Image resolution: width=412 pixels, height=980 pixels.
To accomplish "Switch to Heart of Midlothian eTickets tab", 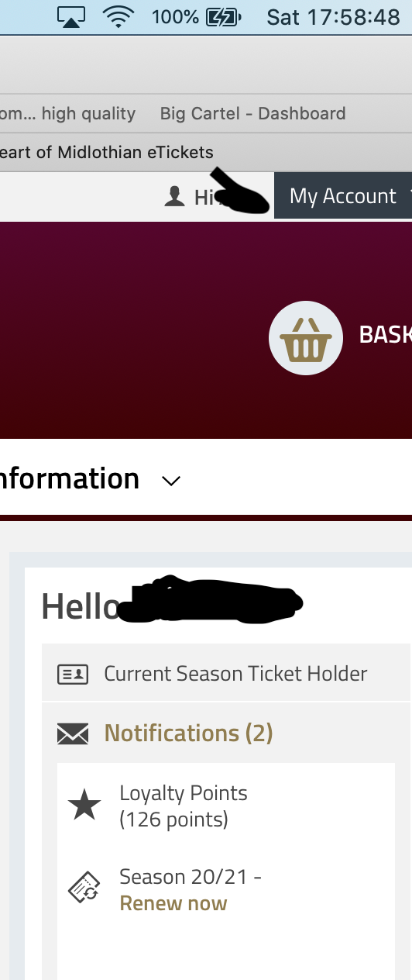I will [107, 152].
